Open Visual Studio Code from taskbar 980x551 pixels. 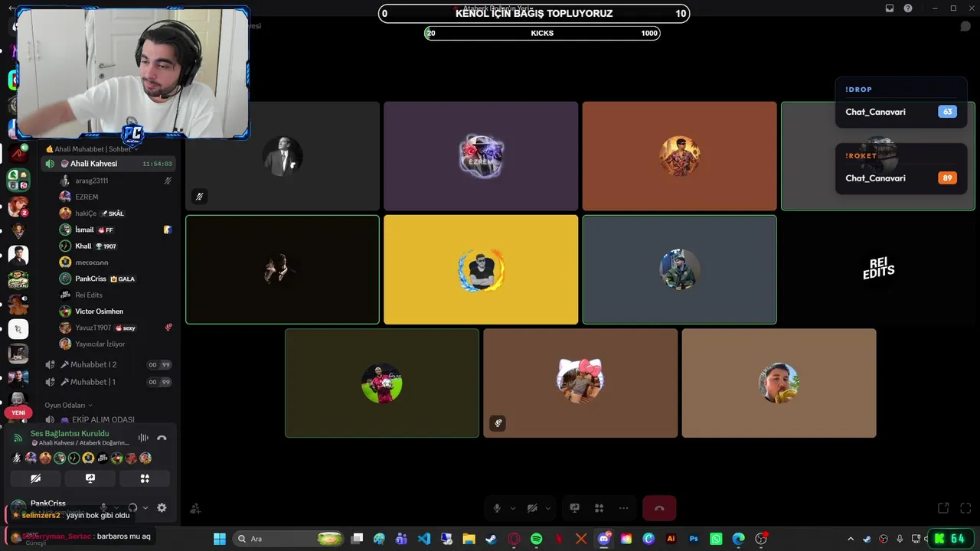click(424, 539)
